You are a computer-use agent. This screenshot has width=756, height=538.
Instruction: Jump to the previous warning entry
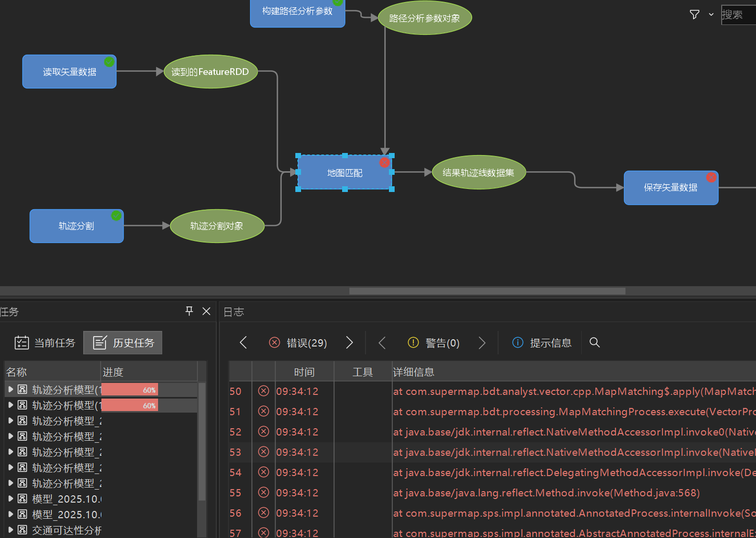click(382, 342)
